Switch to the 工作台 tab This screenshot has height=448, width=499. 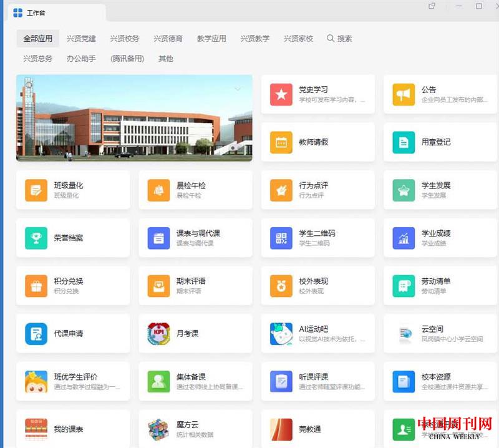click(x=37, y=11)
